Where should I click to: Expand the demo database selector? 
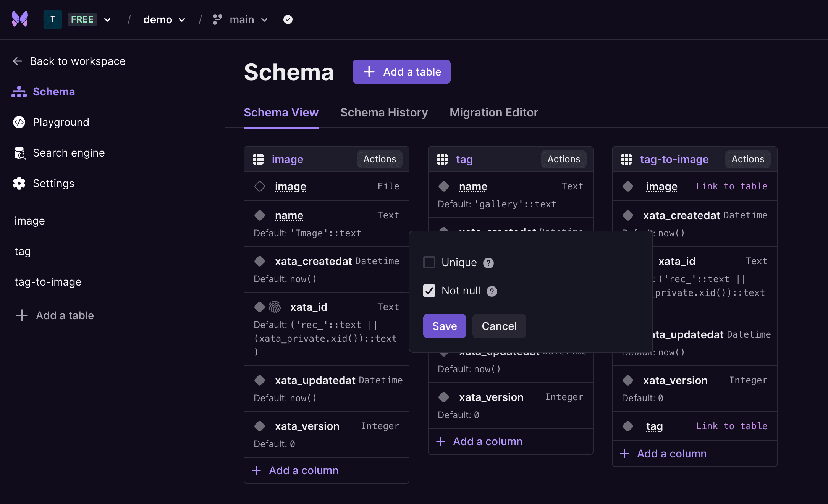182,19
